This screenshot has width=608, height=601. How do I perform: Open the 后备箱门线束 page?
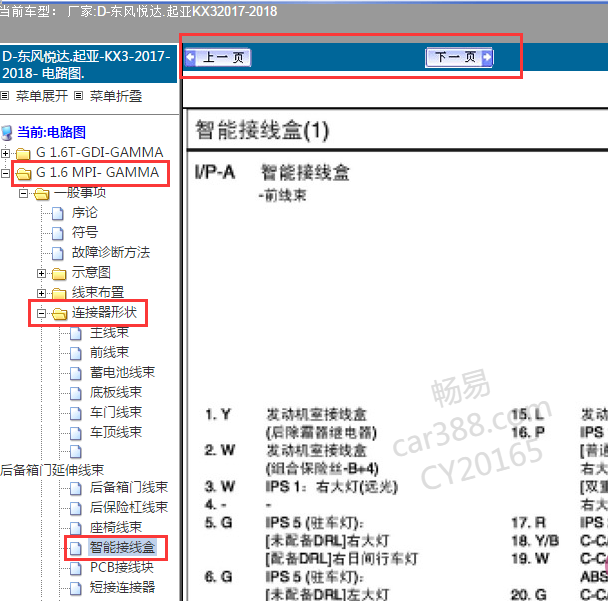click(129, 487)
